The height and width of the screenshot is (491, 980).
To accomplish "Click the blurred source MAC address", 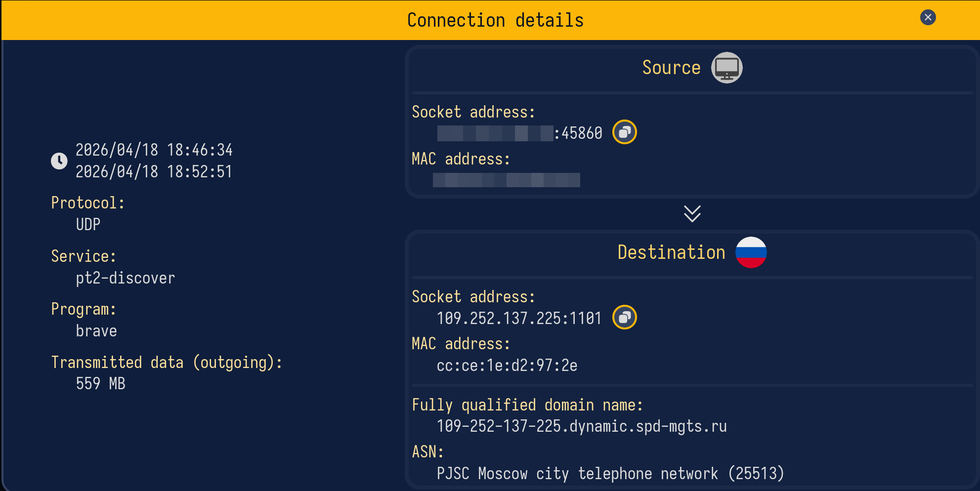I will tap(506, 180).
